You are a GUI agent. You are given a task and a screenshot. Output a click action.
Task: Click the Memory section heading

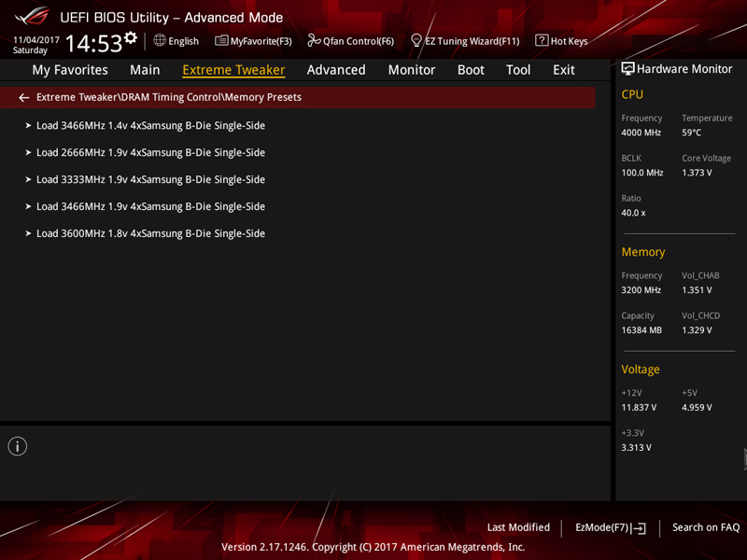click(643, 252)
